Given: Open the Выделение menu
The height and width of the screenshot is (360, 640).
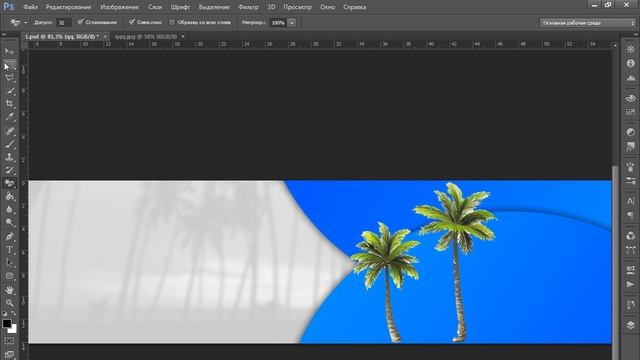Looking at the screenshot, I should 214,7.
